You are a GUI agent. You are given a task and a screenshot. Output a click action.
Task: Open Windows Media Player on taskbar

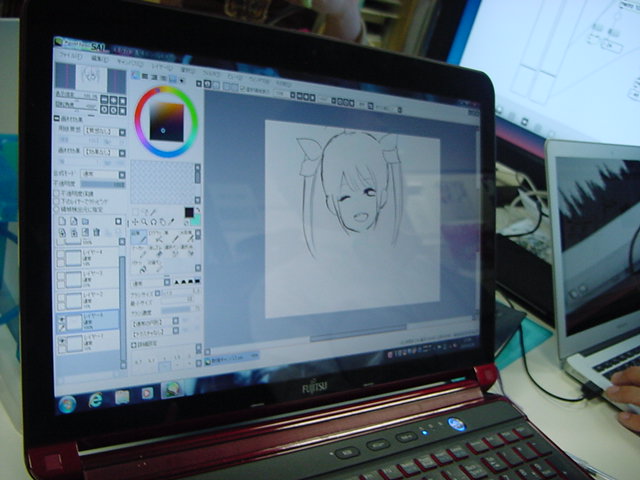point(147,393)
